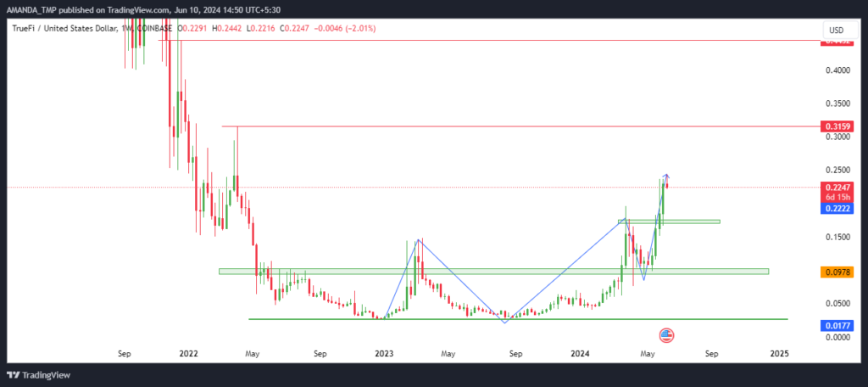Click the 0.0000 price axis label
The image size is (868, 387).
(x=837, y=337)
